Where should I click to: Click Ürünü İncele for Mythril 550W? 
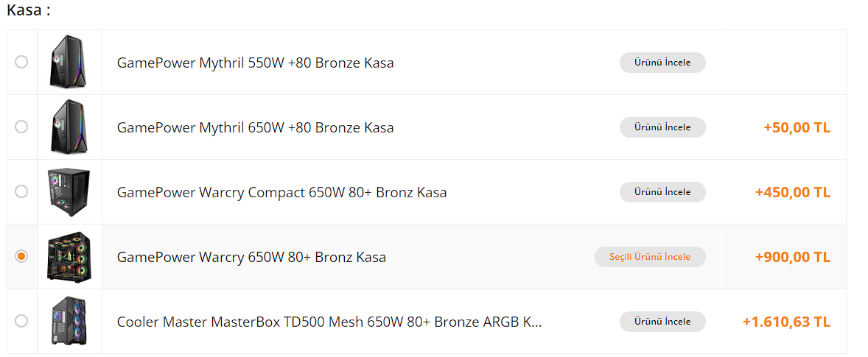coord(662,63)
